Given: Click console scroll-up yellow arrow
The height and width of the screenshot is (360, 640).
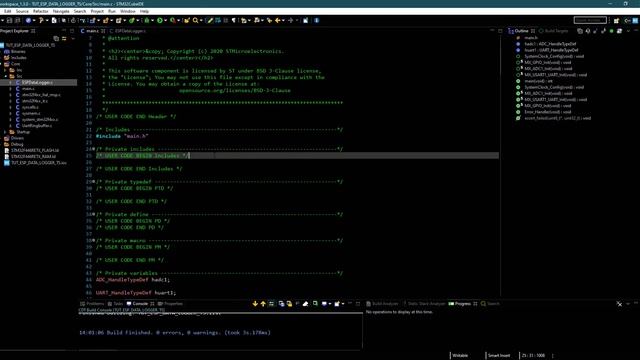Looking at the screenshot, I should point(263,304).
